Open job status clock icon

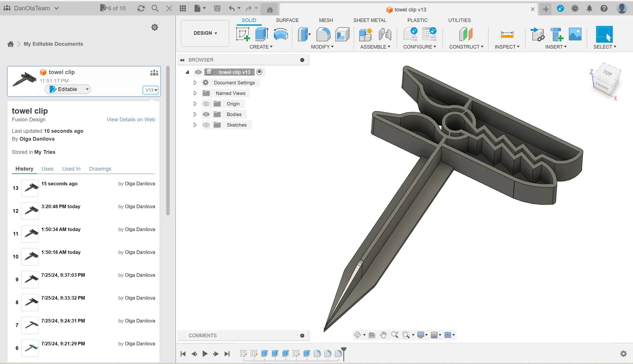[575, 9]
